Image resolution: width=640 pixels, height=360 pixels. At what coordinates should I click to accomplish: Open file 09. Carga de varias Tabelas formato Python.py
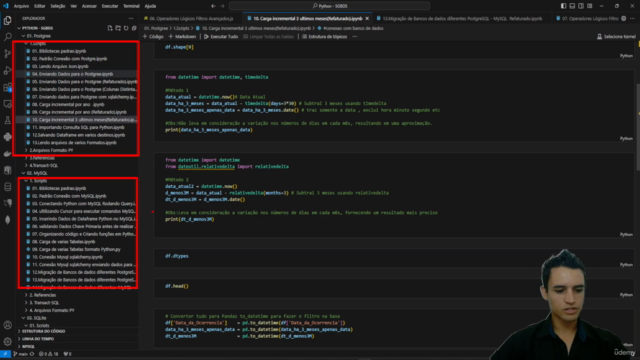tap(76, 249)
